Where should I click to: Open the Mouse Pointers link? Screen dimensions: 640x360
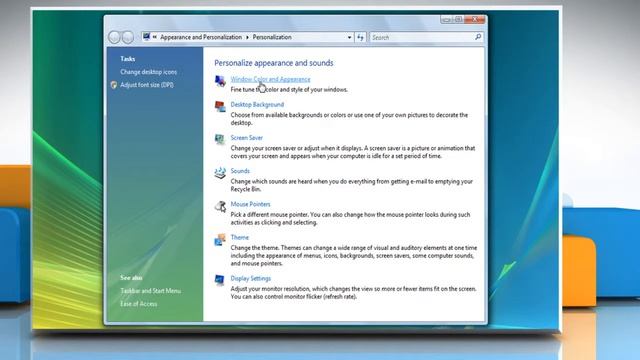[250, 204]
